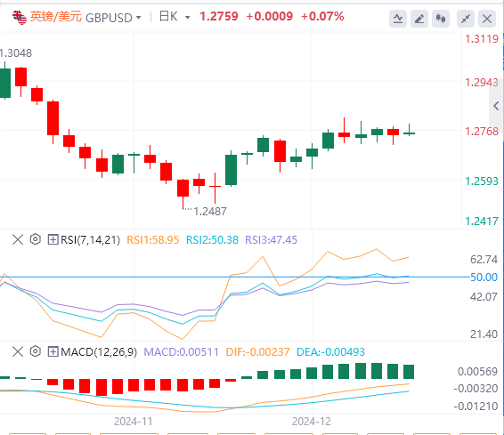Remove the MACD indicator panel
Viewport: 504px width, 435px height.
18,351
